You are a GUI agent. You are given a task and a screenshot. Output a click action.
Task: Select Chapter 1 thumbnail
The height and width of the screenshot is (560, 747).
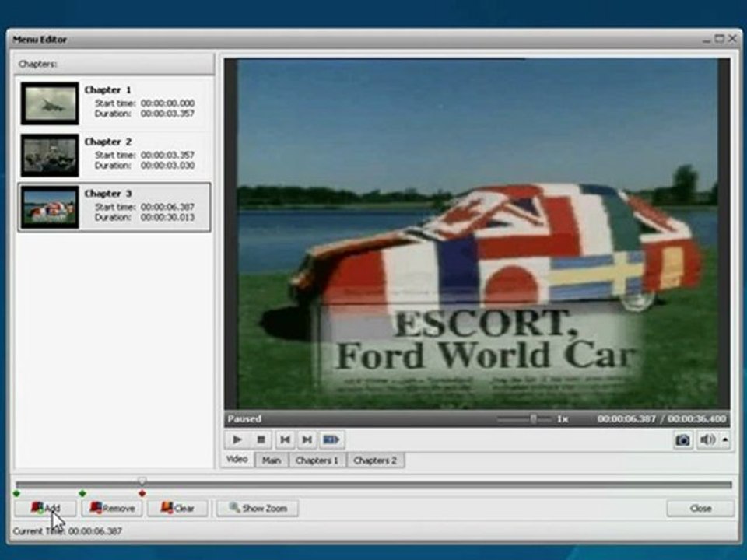(x=50, y=103)
